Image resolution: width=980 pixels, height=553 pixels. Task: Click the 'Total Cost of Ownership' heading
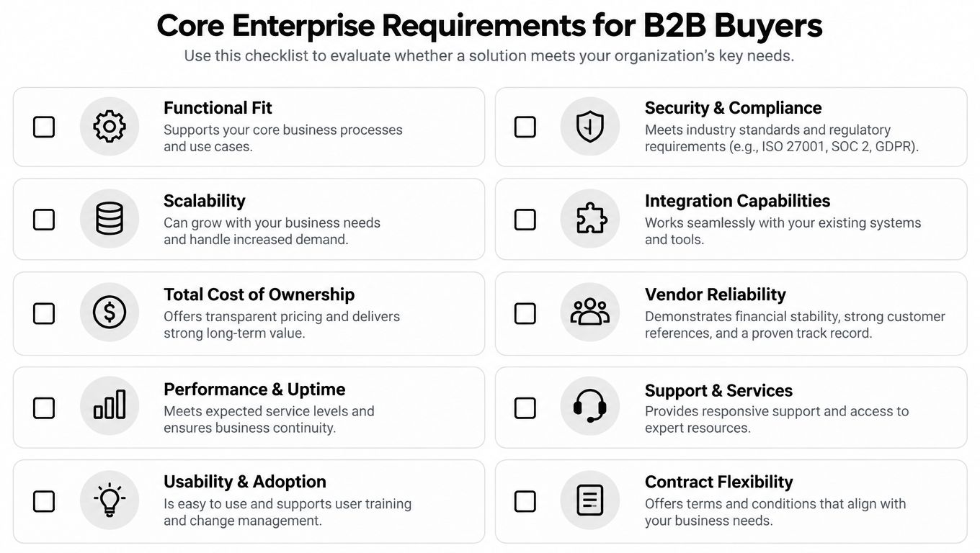[259, 295]
